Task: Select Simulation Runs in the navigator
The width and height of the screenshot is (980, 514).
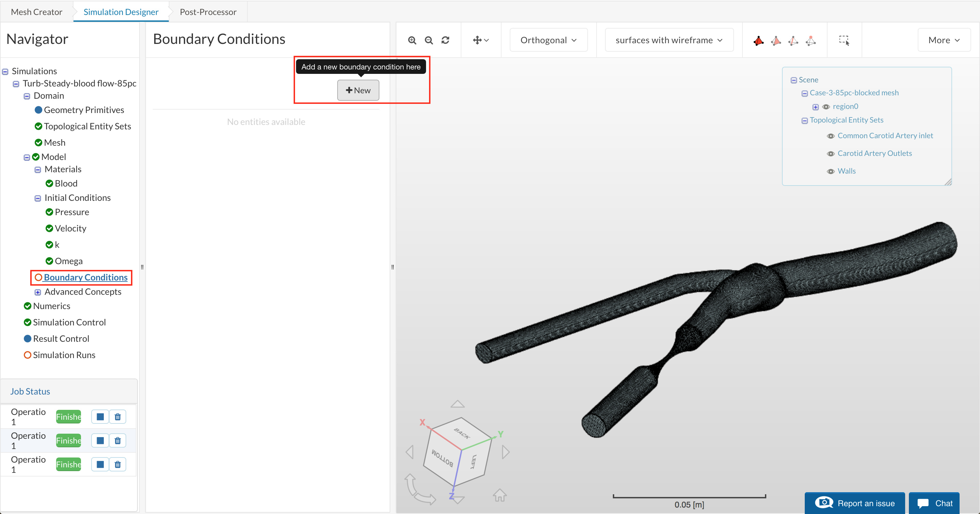Action: 64,355
